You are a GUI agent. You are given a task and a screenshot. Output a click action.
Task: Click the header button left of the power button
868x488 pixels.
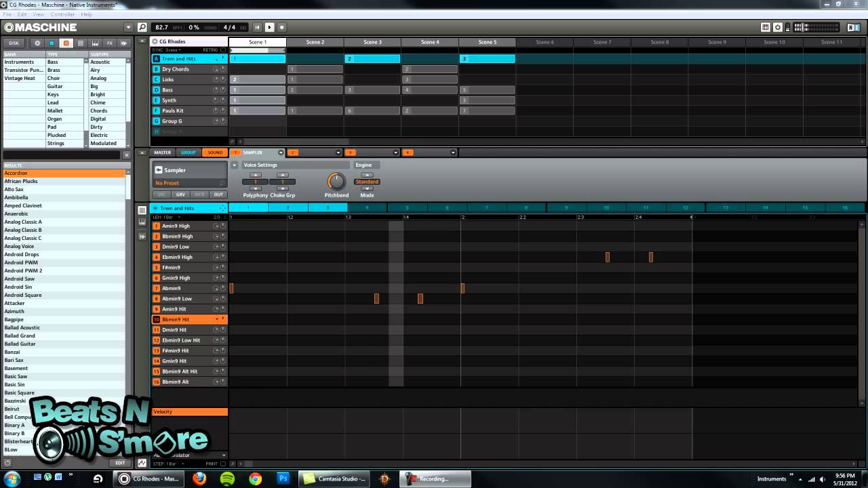click(x=766, y=27)
